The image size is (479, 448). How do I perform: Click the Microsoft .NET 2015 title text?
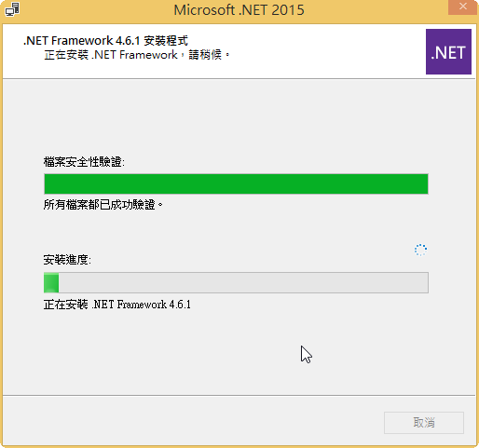[239, 10]
